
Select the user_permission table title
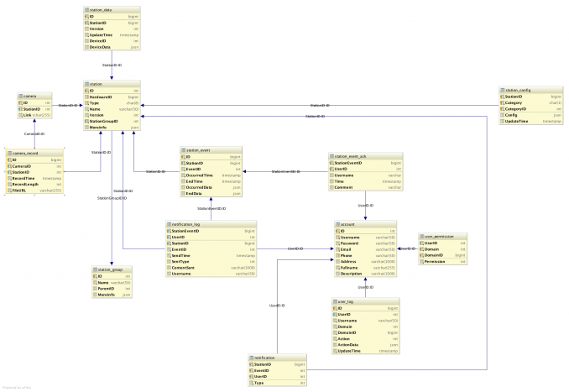pyautogui.click(x=437, y=237)
